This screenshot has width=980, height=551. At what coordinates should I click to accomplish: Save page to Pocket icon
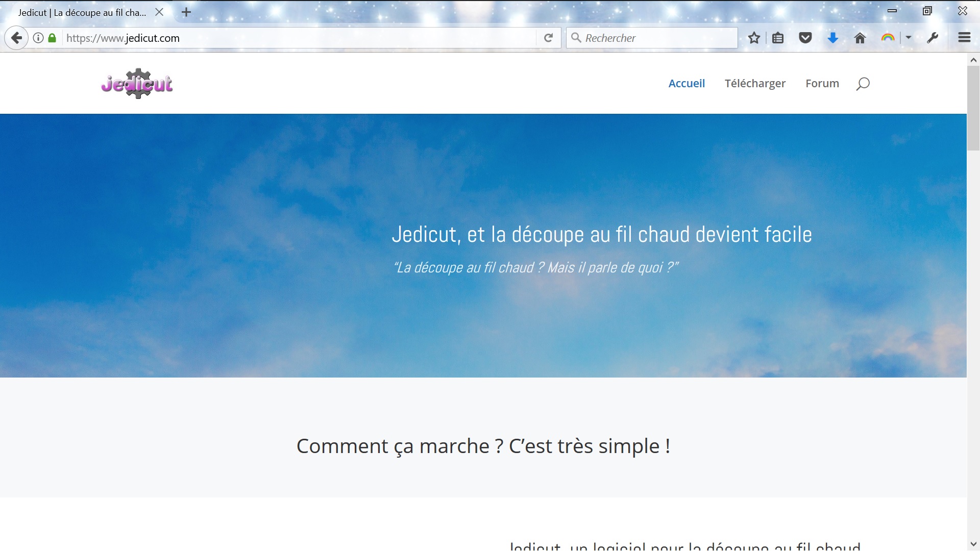pos(805,38)
